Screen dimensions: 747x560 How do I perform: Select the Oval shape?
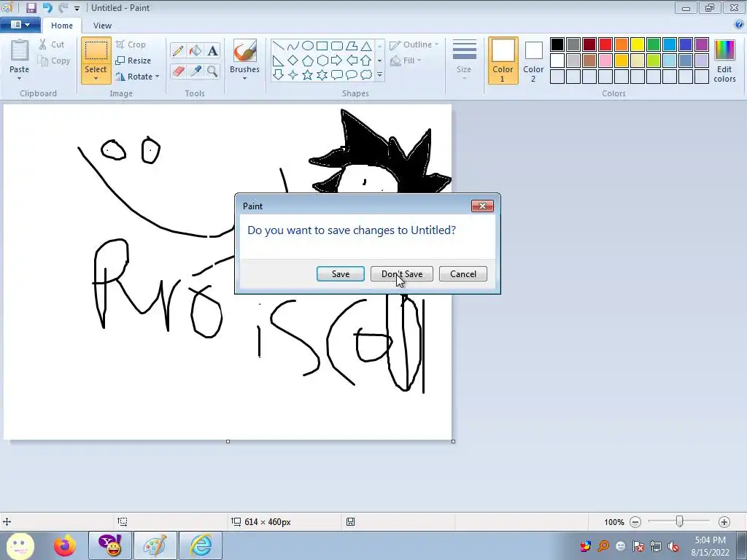pyautogui.click(x=308, y=46)
